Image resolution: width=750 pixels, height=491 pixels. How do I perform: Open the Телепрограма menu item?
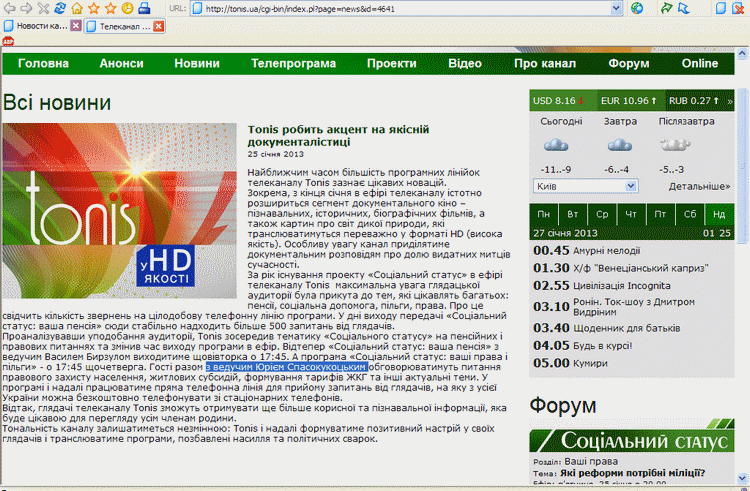pos(293,63)
